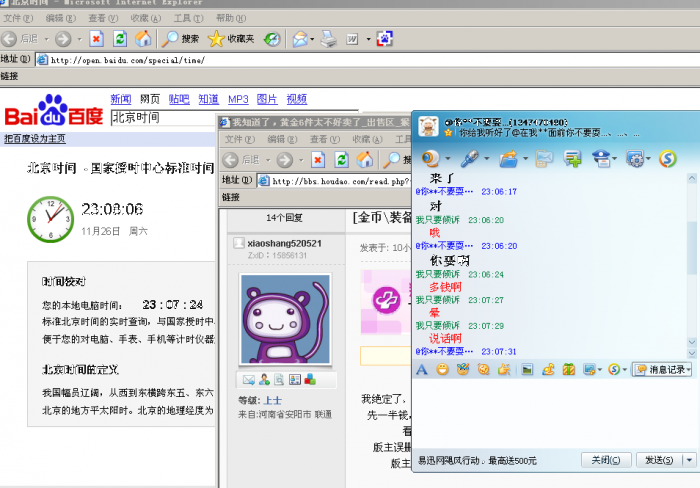Go to home page in Baidu IE window

point(143,39)
